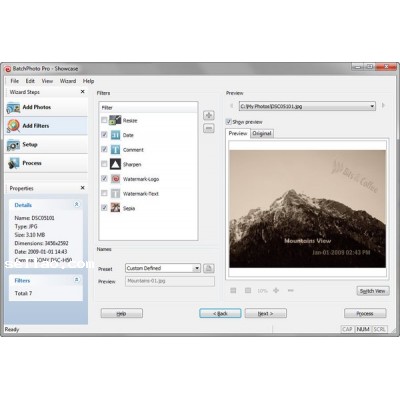The height and width of the screenshot is (400, 400).
Task: Go to the Setup wizard step
Action: [x=46, y=144]
